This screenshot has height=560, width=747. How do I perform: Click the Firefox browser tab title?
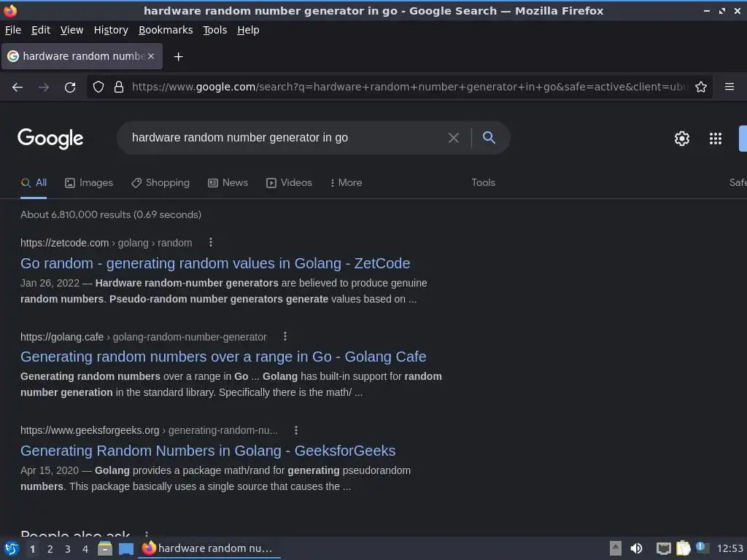[83, 56]
